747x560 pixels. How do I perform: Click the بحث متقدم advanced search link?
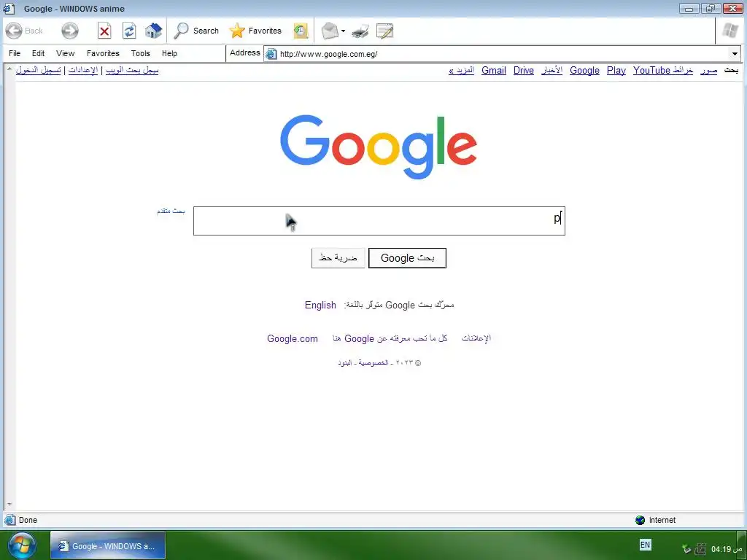(171, 211)
